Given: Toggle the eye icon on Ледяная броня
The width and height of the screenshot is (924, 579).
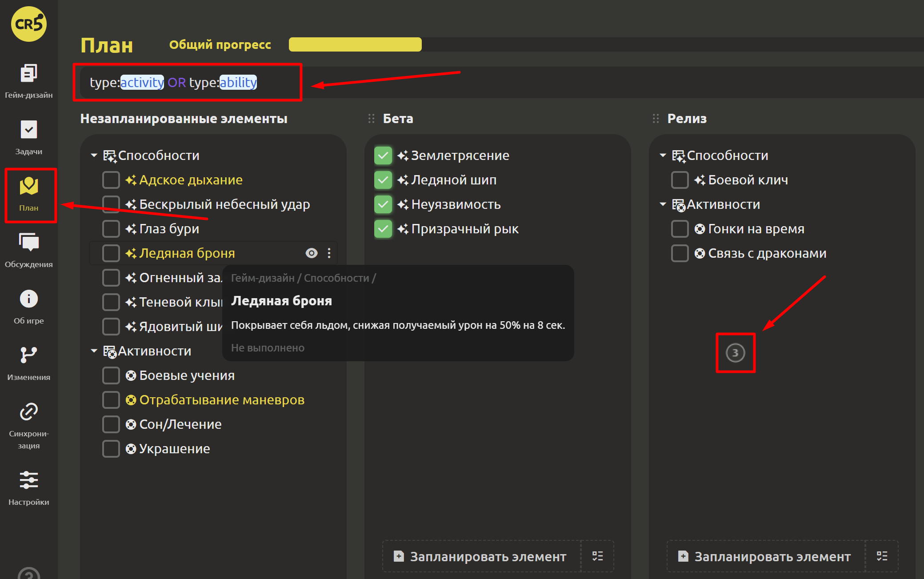Looking at the screenshot, I should (x=312, y=253).
